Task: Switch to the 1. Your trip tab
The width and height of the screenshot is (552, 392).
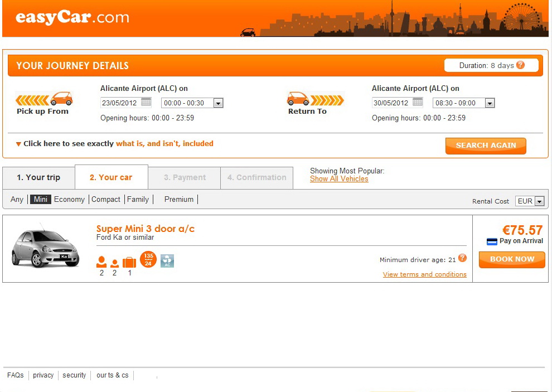Action: (38, 177)
